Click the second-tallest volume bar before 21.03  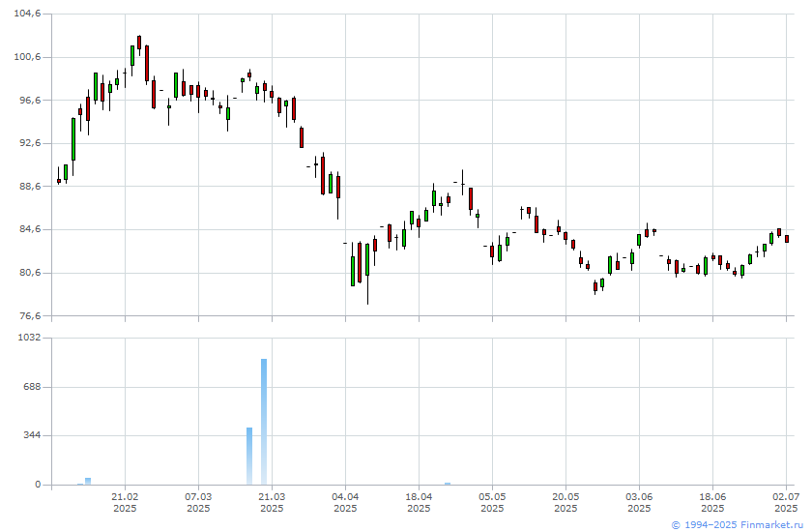click(249, 457)
